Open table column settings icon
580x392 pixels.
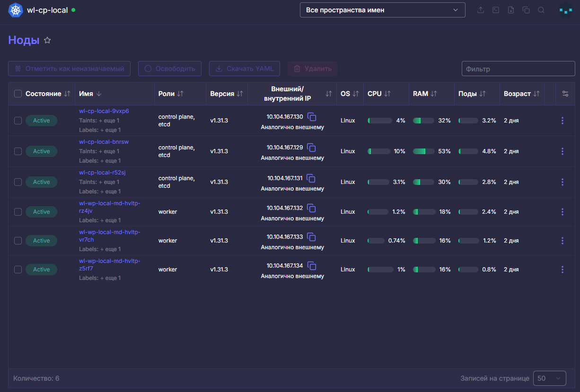point(565,94)
